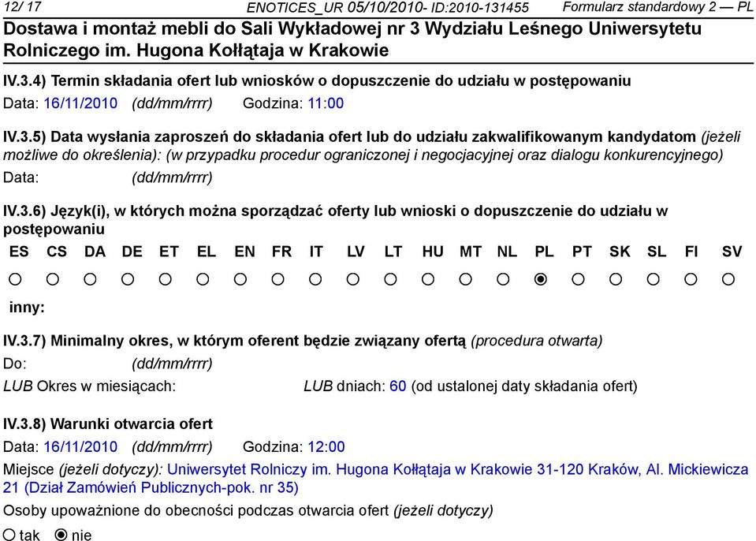Click the deadline hour 11:00
This screenshot has height=541, width=756.
tap(326, 103)
